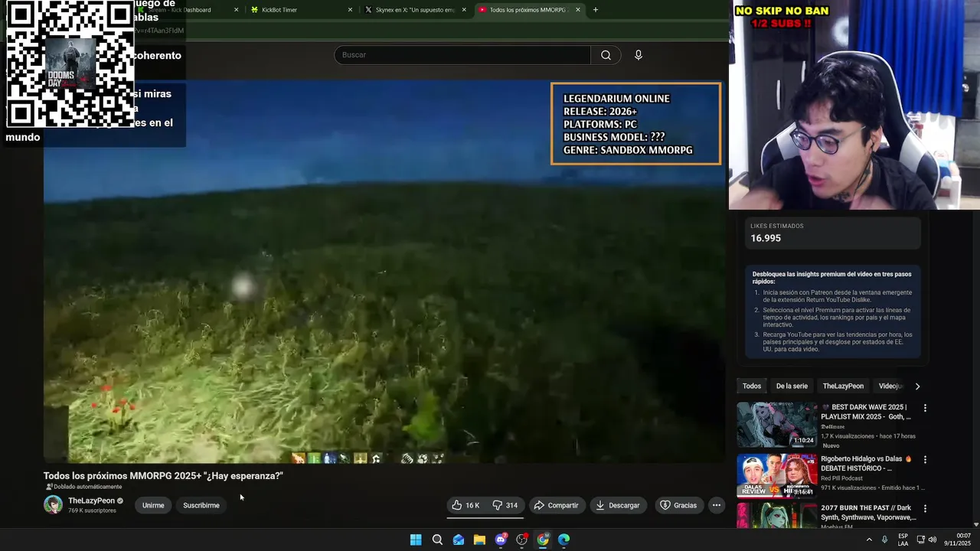Image resolution: width=980 pixels, height=551 pixels.
Task: Like the video with thumbs up 16 K
Action: (x=466, y=505)
